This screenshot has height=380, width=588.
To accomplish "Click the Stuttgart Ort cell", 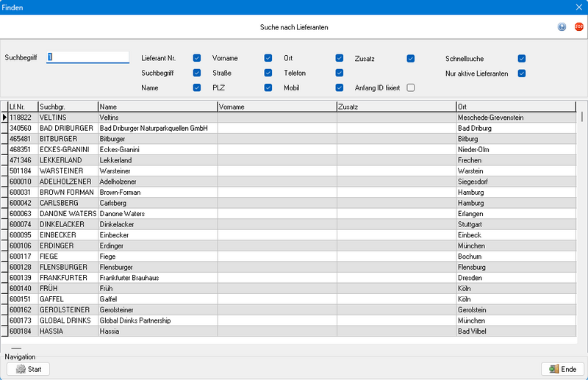I will 516,224.
